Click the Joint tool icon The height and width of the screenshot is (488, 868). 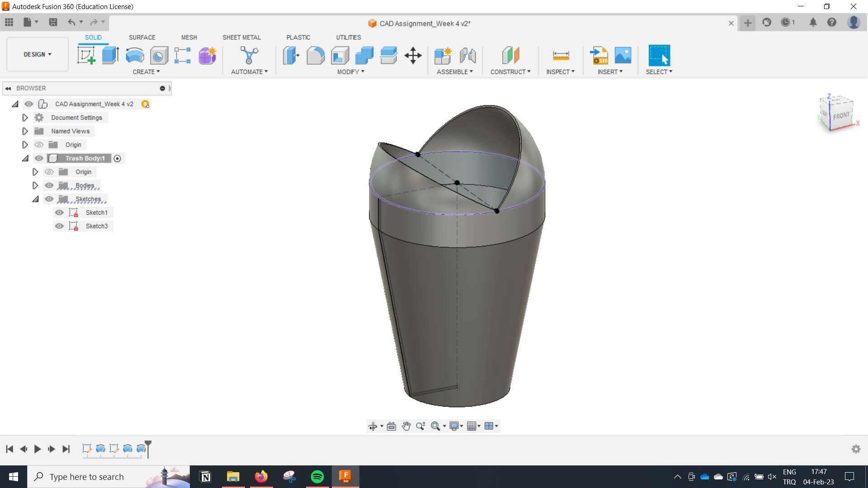[467, 56]
